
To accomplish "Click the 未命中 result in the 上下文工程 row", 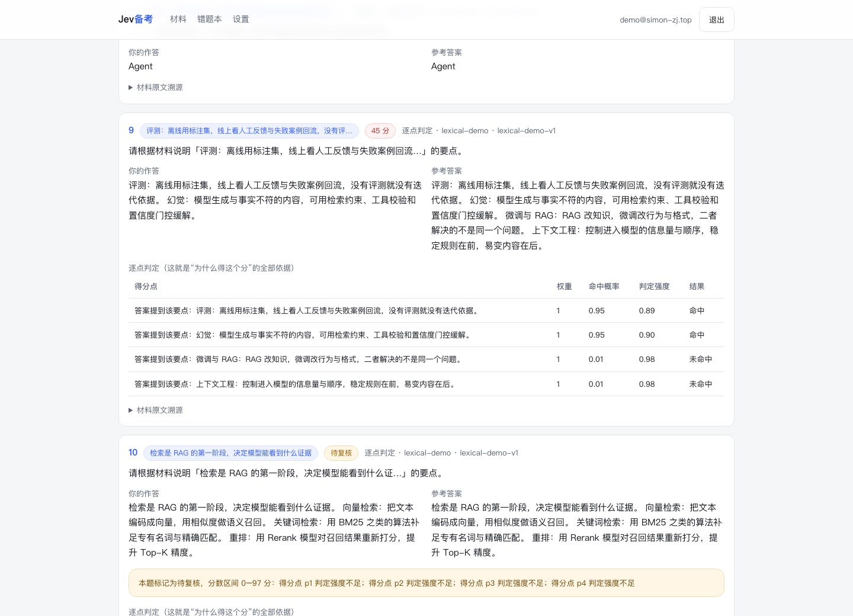I will click(x=700, y=384).
